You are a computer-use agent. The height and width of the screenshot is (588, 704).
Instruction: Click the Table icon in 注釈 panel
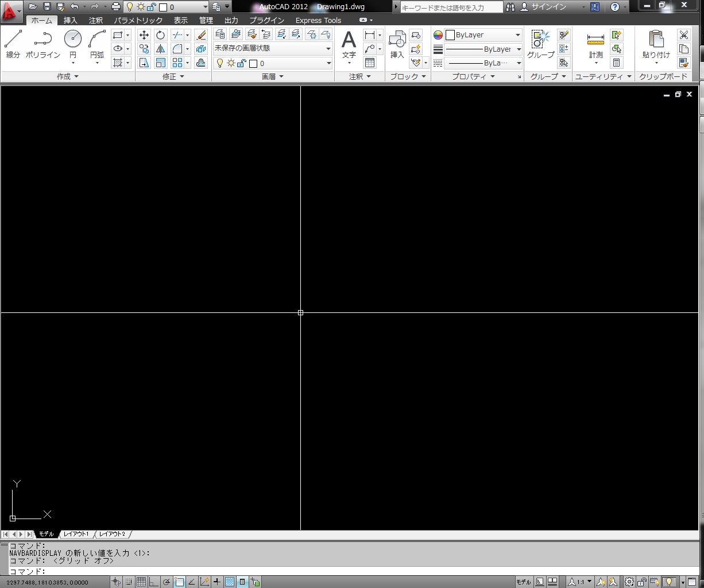370,63
